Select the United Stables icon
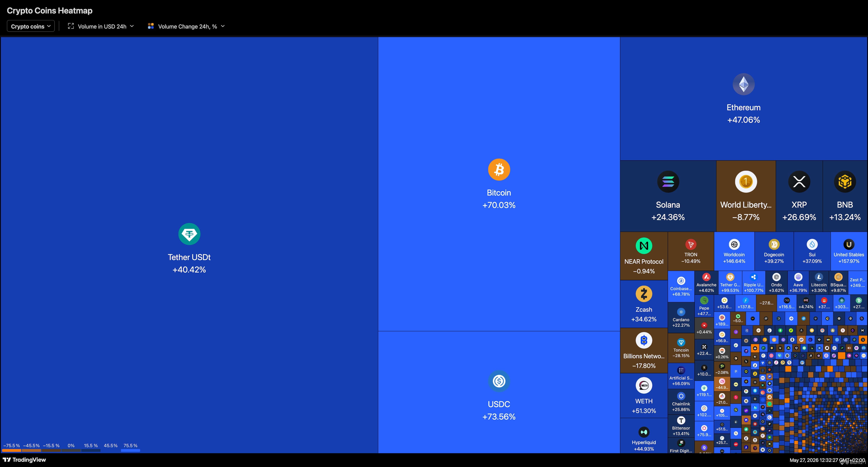Image resolution: width=868 pixels, height=467 pixels. coord(849,244)
